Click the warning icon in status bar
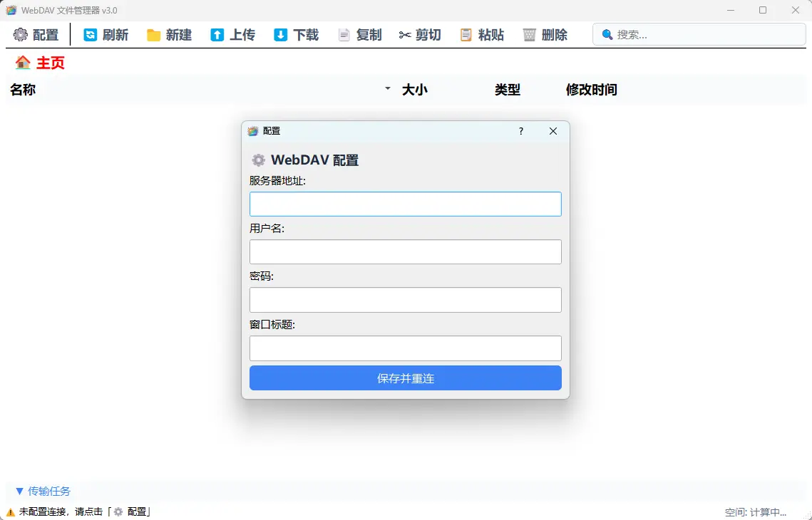The height and width of the screenshot is (520, 812). coord(11,512)
